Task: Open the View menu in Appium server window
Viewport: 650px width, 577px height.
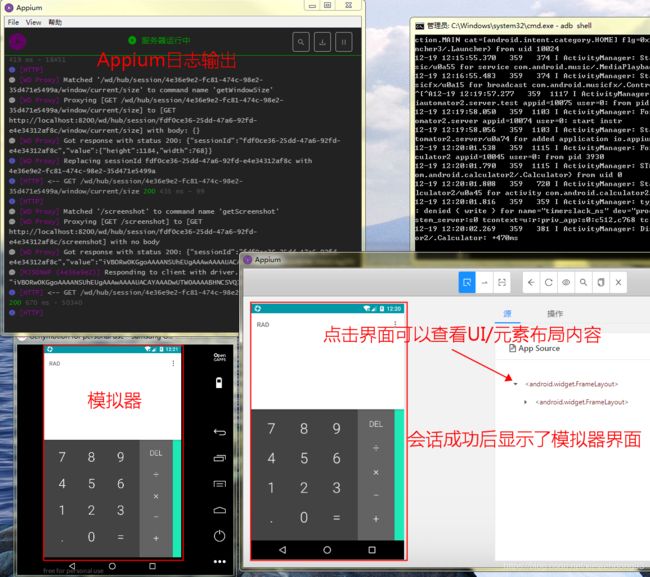Action: 33,22
